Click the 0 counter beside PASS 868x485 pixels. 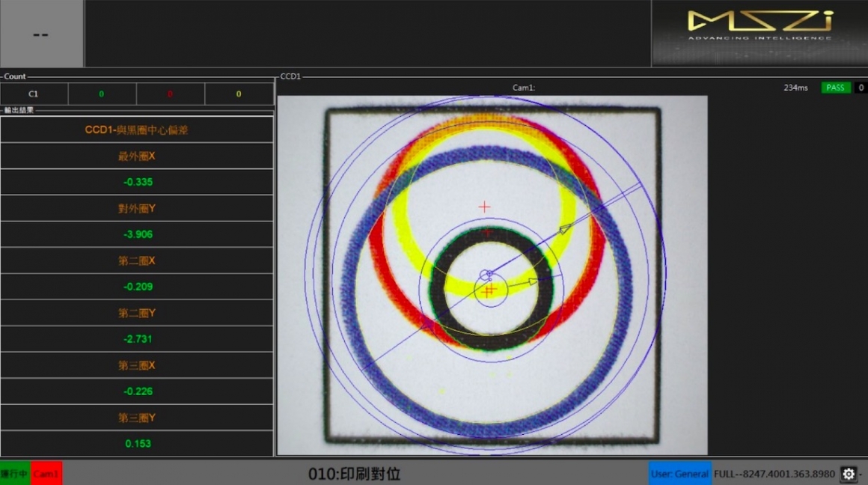[861, 88]
